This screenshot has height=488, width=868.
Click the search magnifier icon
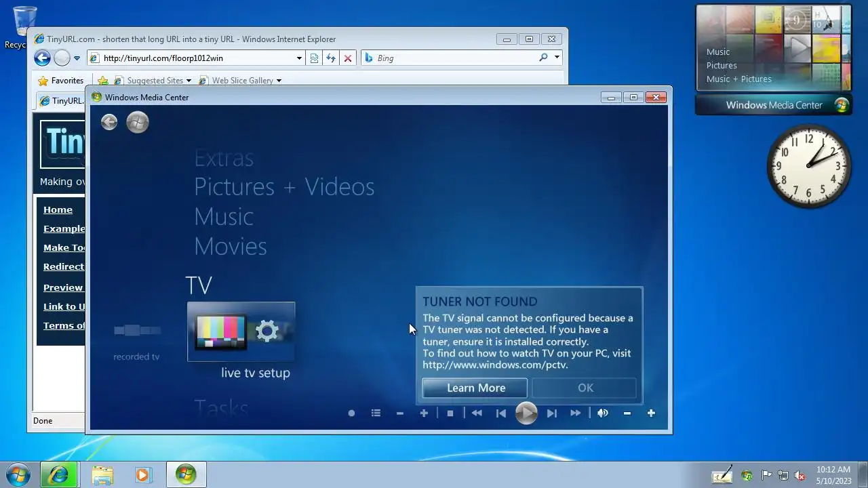(543, 58)
